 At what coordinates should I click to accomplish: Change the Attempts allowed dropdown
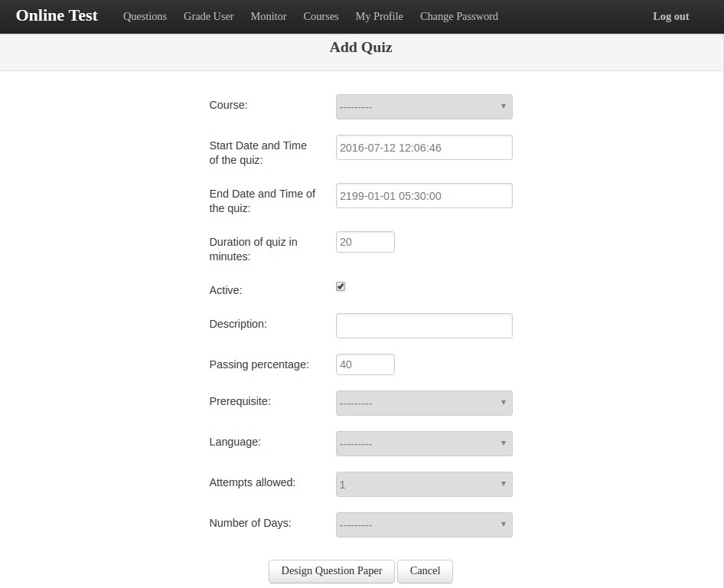coord(424,484)
